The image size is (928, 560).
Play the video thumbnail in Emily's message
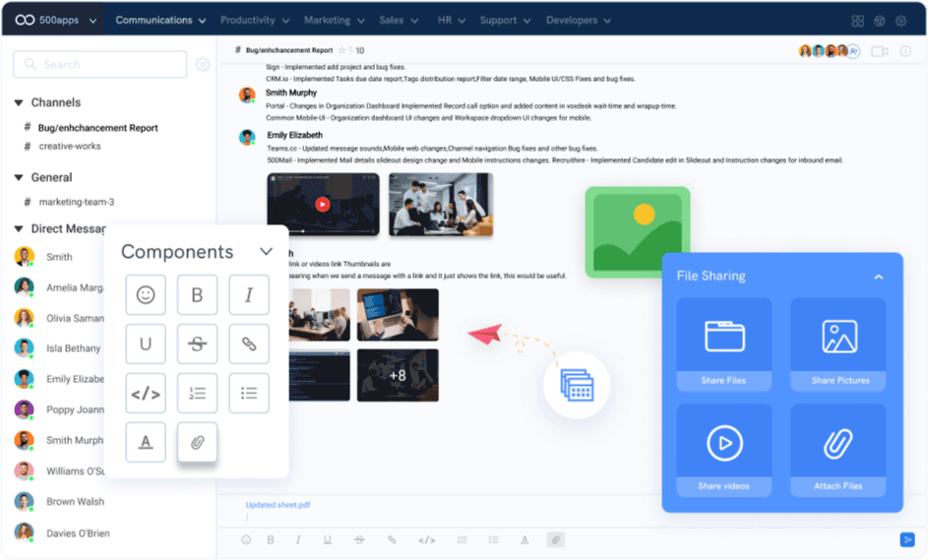click(322, 205)
